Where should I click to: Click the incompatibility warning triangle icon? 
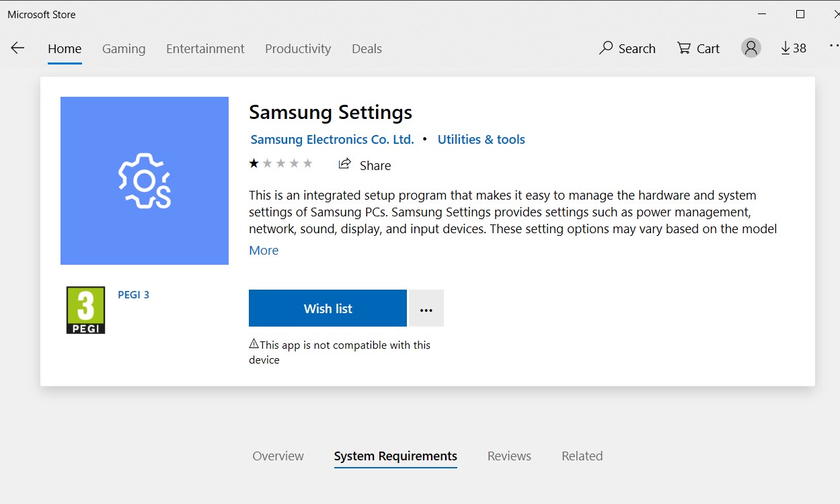pyautogui.click(x=254, y=344)
